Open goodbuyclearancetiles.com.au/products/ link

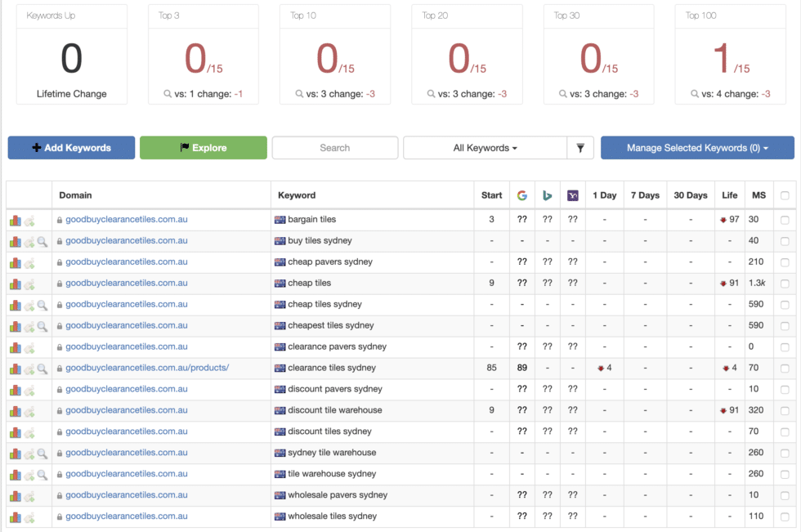(x=147, y=368)
